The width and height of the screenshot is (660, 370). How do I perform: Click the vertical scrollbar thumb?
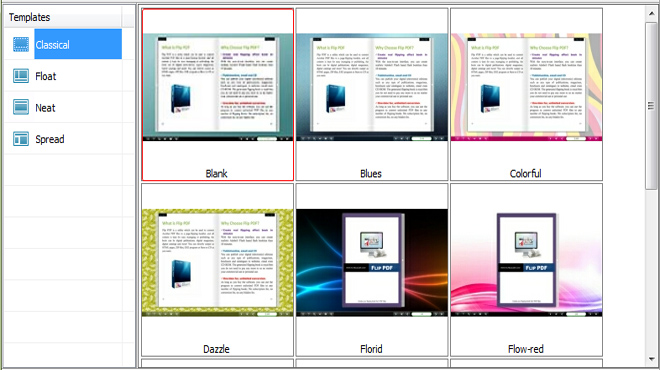coord(651,105)
